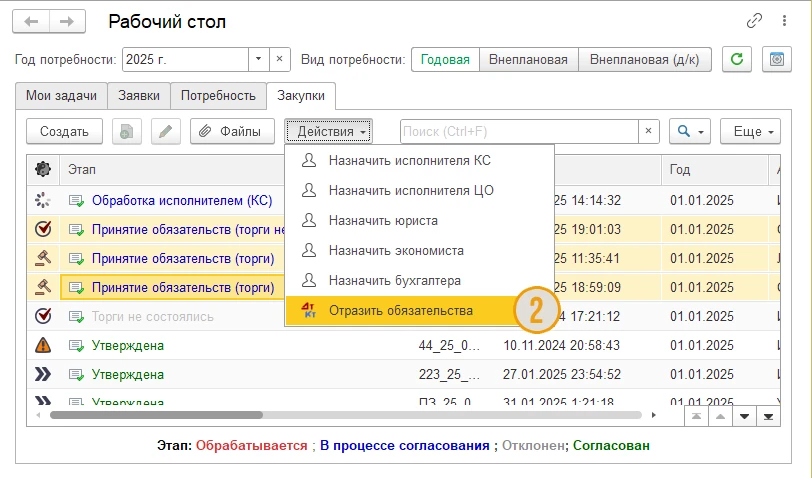
Task: Select Внеплановая (д/к) need type
Action: 645,60
